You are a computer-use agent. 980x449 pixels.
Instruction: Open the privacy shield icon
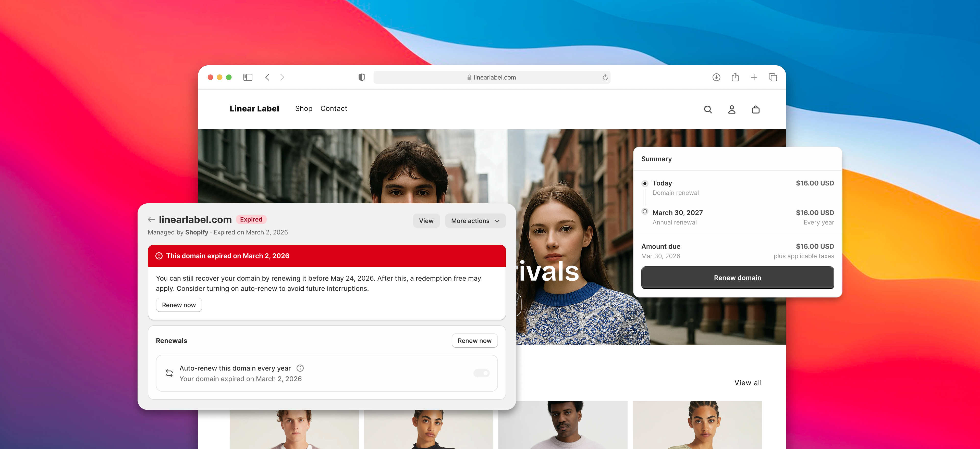coord(362,77)
